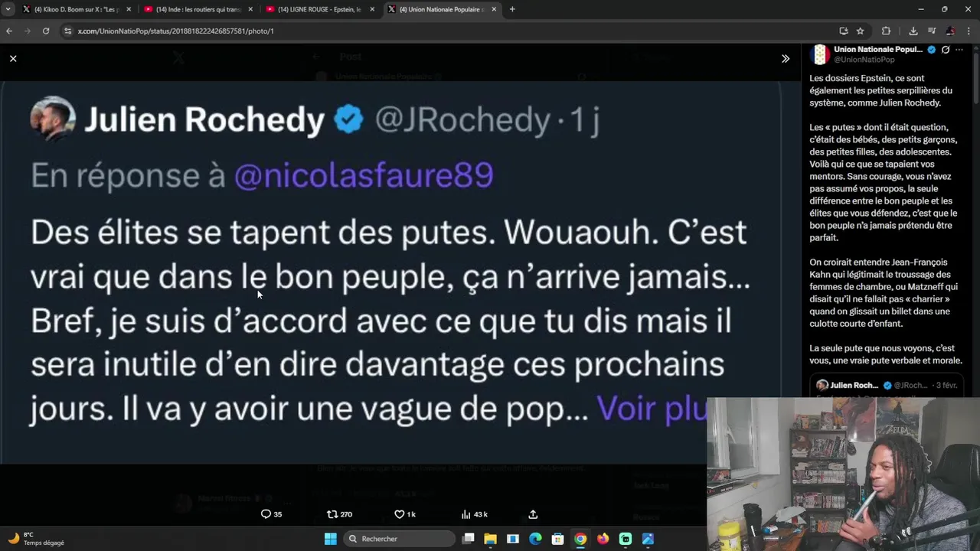Click the reply comment icon with 35
Viewport: 980px width, 551px height.
272,514
